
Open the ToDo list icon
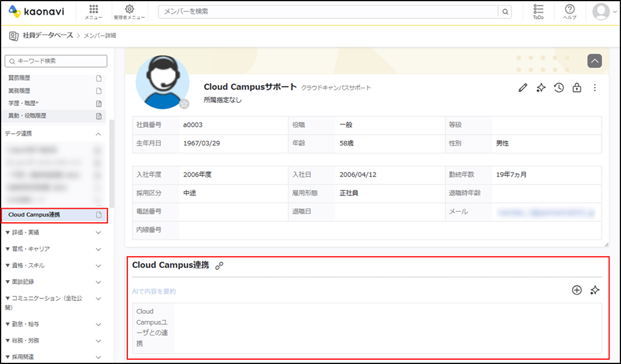coord(538,12)
